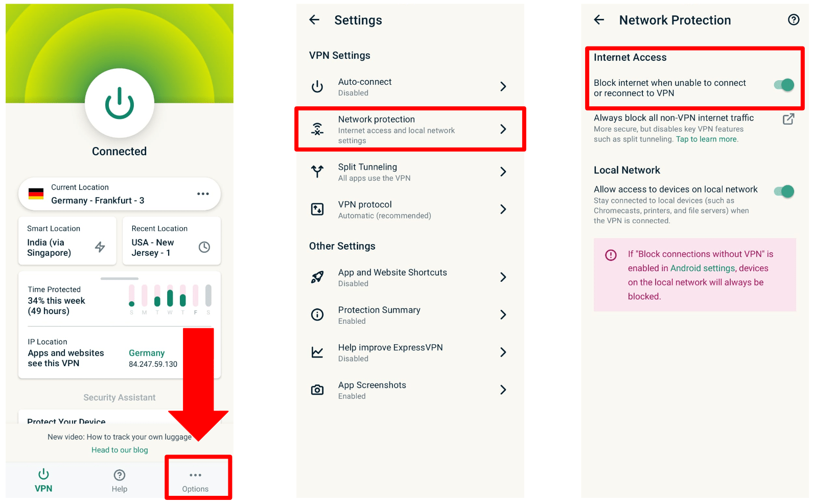Open three-dot menu for Current Location
Screen dimensions: 814x504
[203, 194]
